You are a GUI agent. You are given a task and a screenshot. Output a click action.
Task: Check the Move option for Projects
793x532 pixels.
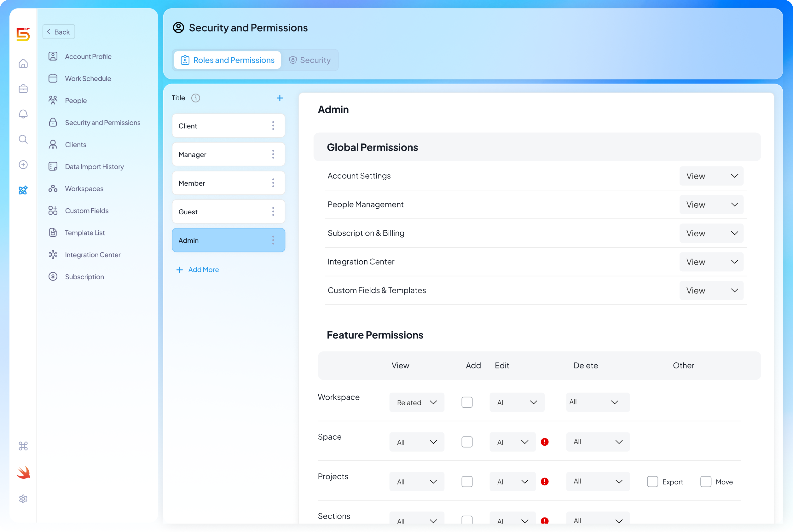tap(706, 482)
